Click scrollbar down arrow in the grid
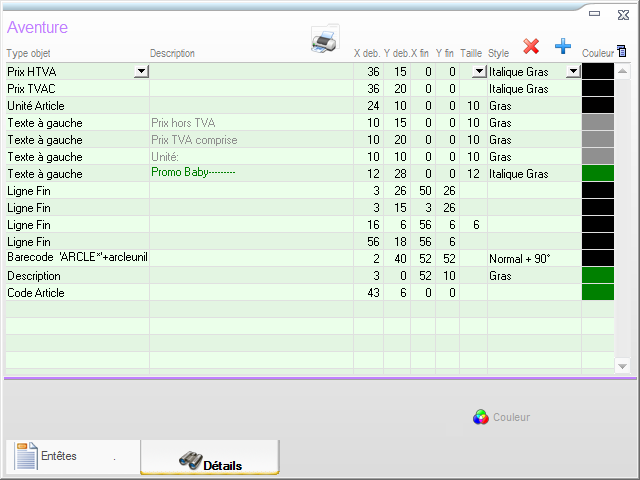Viewport: 640px width, 480px height. (x=624, y=367)
